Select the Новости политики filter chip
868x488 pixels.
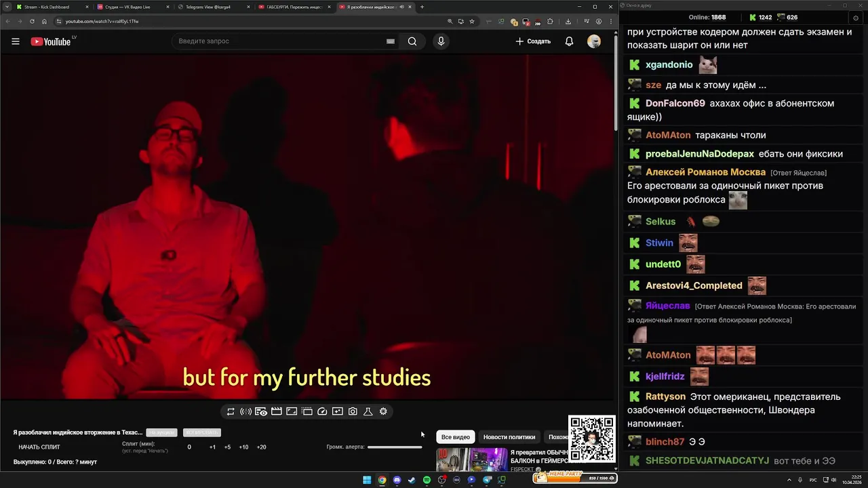[509, 437]
